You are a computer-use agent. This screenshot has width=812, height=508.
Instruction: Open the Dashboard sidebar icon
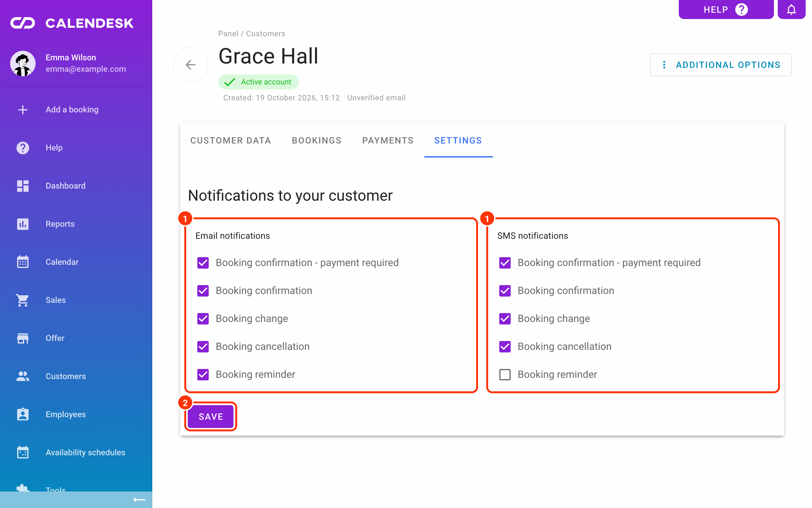[23, 186]
